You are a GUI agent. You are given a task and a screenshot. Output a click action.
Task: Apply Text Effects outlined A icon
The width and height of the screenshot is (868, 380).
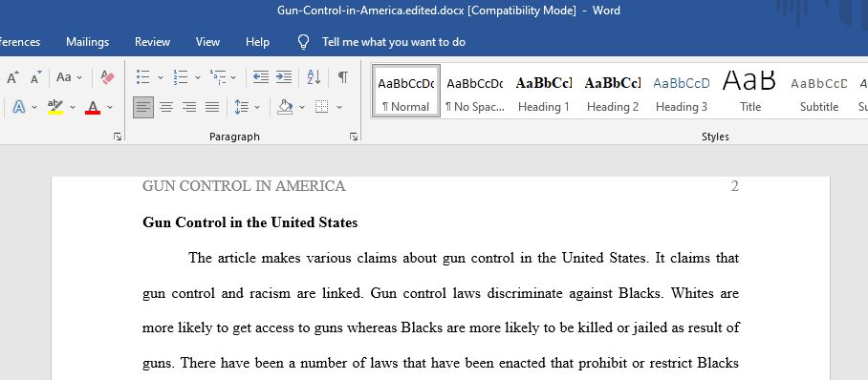coord(18,107)
